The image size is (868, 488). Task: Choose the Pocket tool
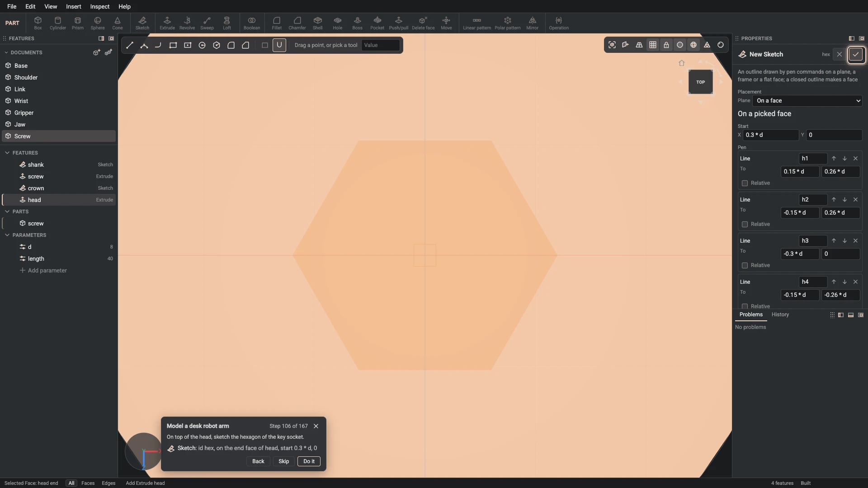point(377,23)
